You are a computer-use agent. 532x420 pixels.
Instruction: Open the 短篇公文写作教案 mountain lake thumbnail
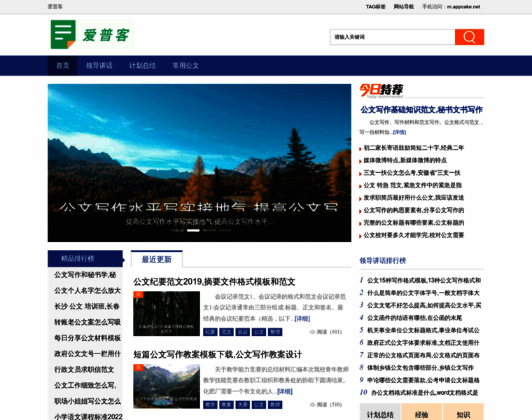(167, 386)
